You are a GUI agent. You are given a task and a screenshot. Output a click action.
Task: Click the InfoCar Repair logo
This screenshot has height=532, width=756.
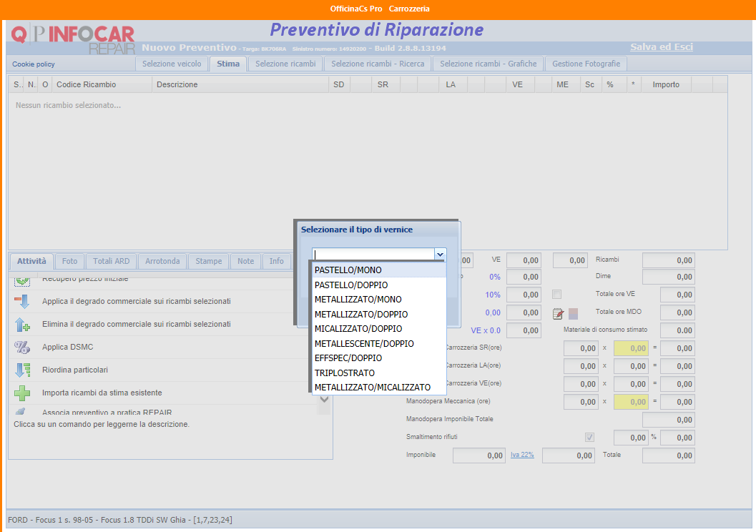tap(73, 39)
